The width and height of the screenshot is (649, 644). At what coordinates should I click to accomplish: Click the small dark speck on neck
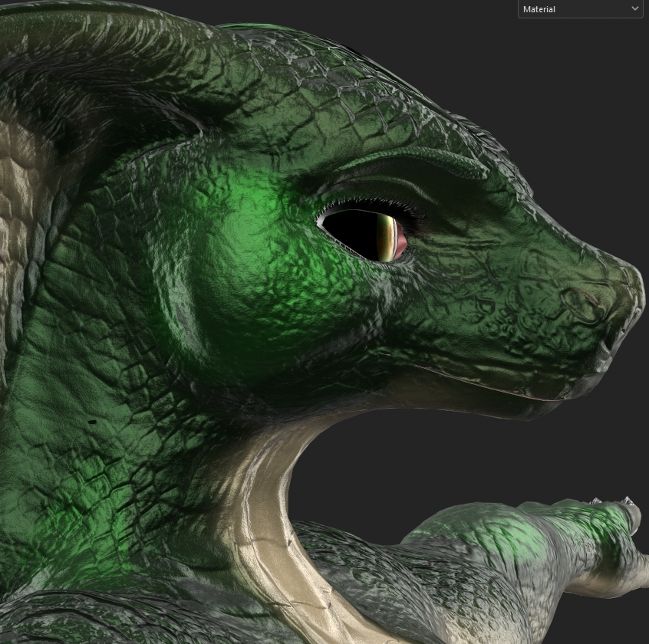coord(91,422)
